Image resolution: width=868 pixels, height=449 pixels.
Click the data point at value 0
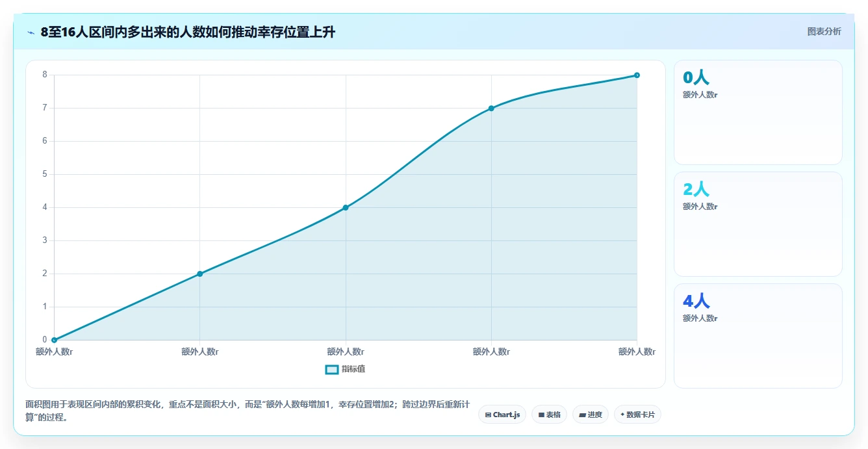coord(54,340)
